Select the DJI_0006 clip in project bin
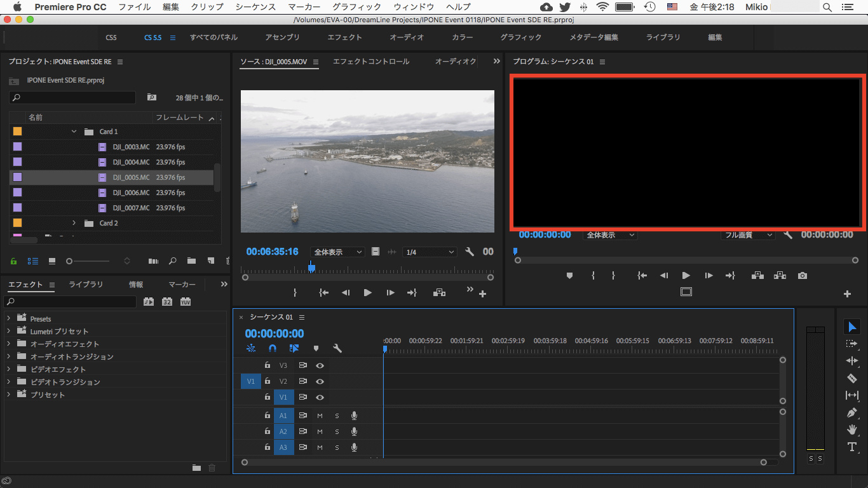Viewport: 868px width, 488px height. (130, 193)
